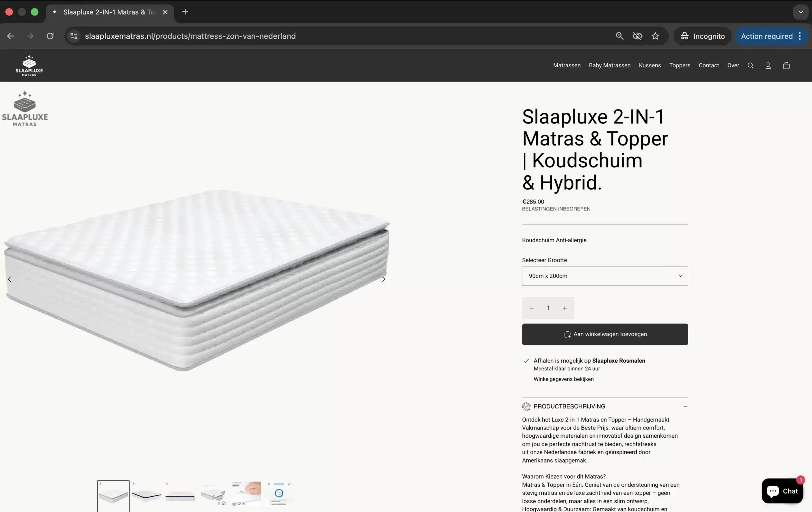The height and width of the screenshot is (512, 812).
Task: Open the shopping cart bag icon
Action: tap(786, 65)
